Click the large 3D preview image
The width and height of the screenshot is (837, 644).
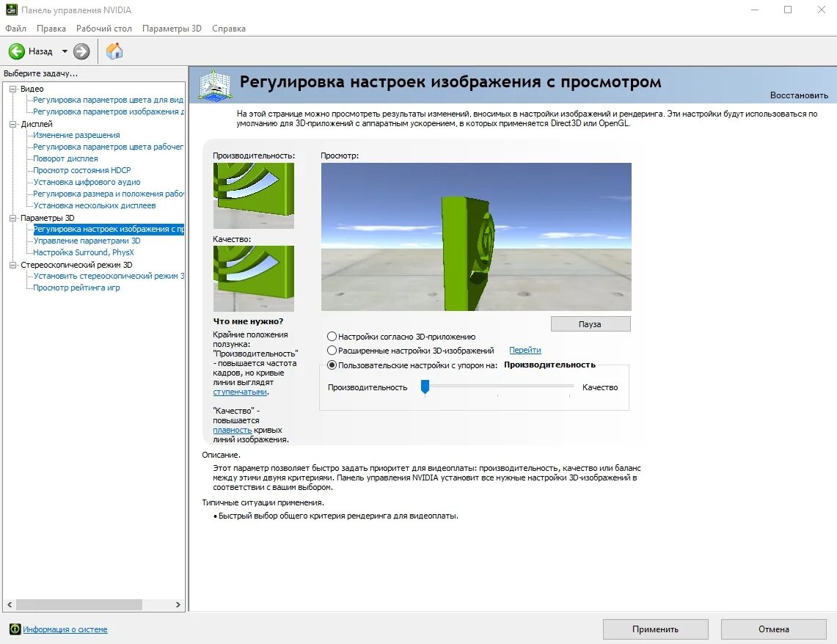click(x=476, y=237)
